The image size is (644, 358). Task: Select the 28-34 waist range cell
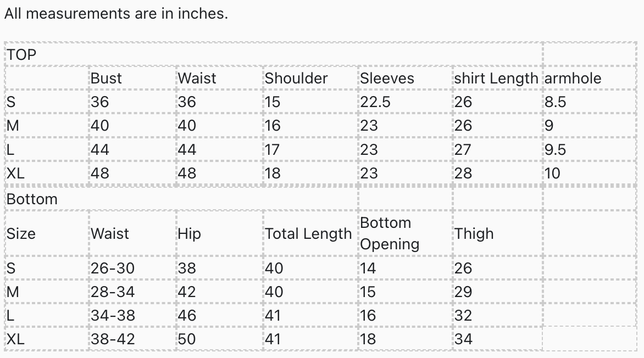[113, 292]
